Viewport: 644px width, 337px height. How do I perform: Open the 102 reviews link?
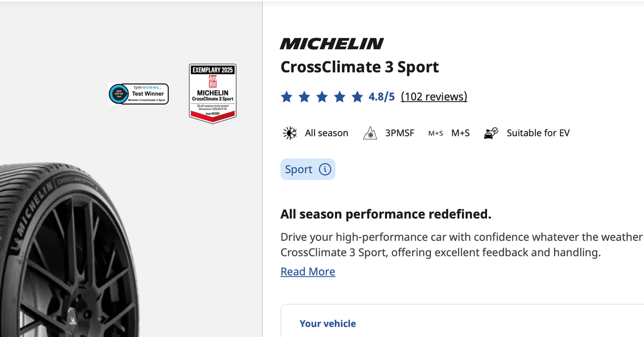click(434, 97)
